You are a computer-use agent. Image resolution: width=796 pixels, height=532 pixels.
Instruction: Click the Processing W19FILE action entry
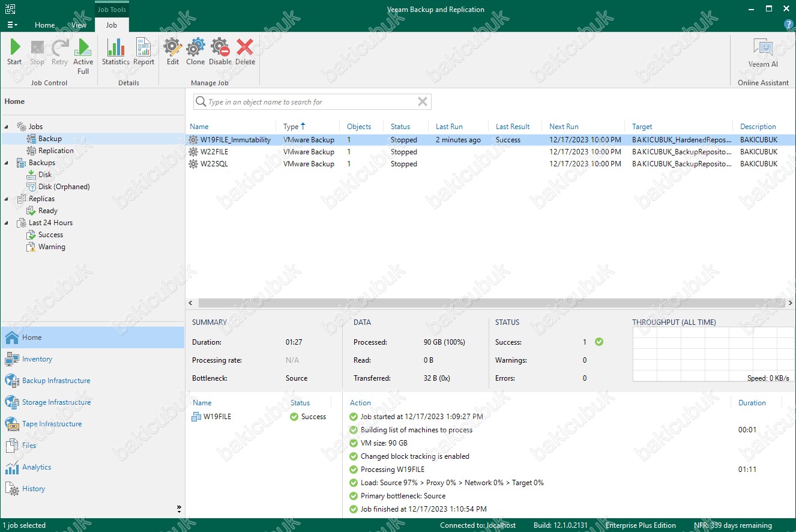pos(393,470)
